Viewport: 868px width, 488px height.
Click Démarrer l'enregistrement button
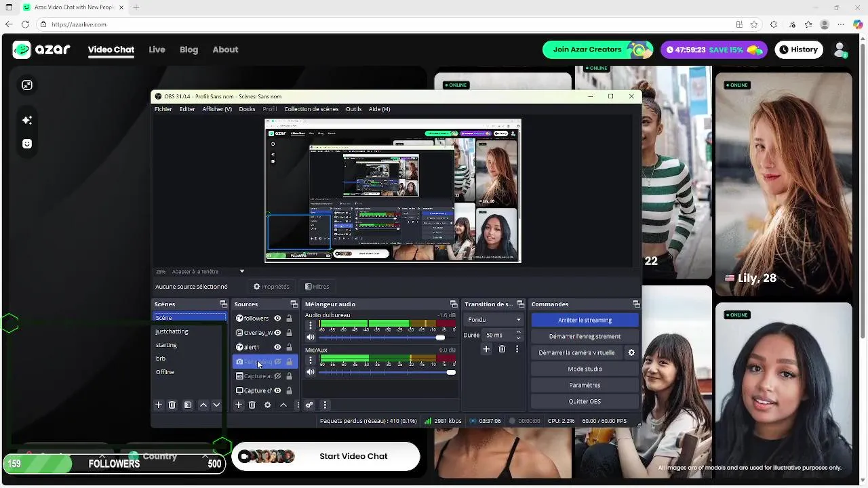[x=585, y=336]
